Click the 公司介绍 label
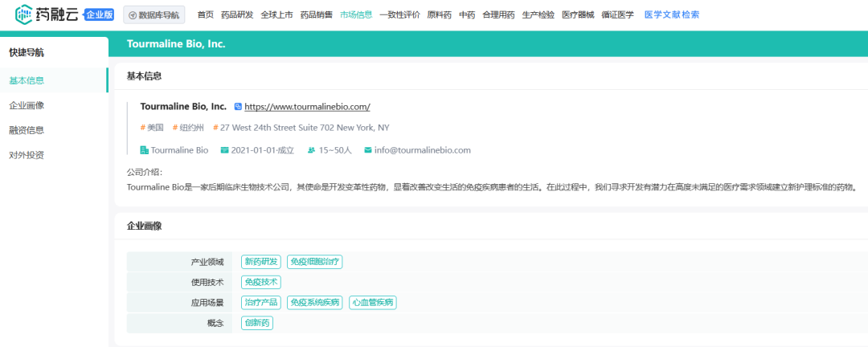The width and height of the screenshot is (868, 347). coord(145,172)
